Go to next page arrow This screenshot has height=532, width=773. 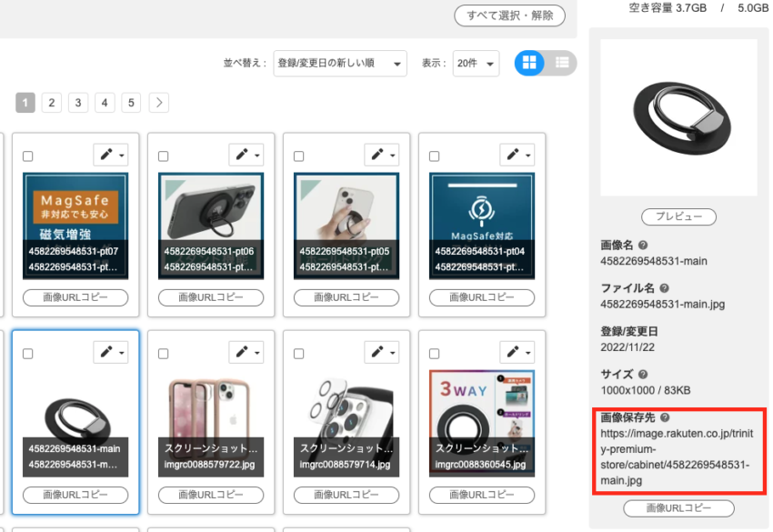(x=159, y=103)
